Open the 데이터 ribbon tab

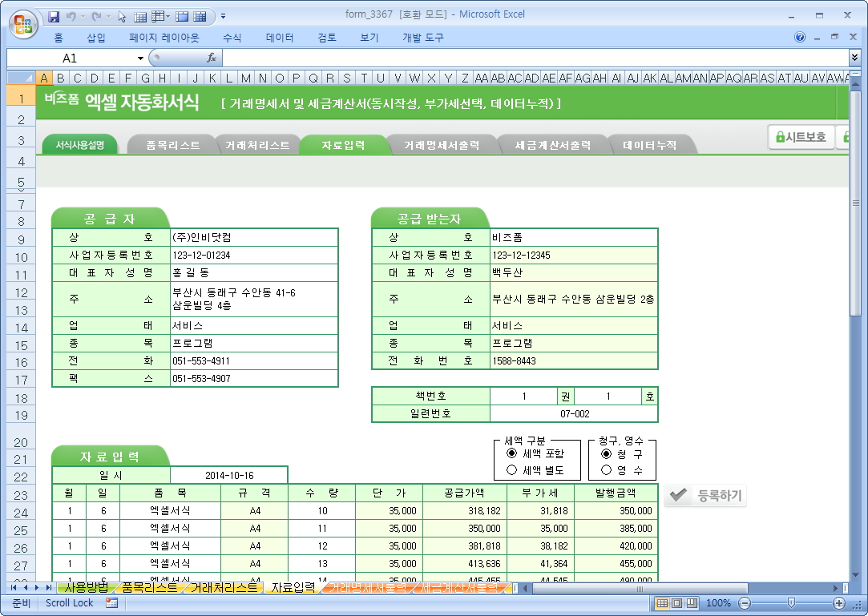pyautogui.click(x=280, y=38)
